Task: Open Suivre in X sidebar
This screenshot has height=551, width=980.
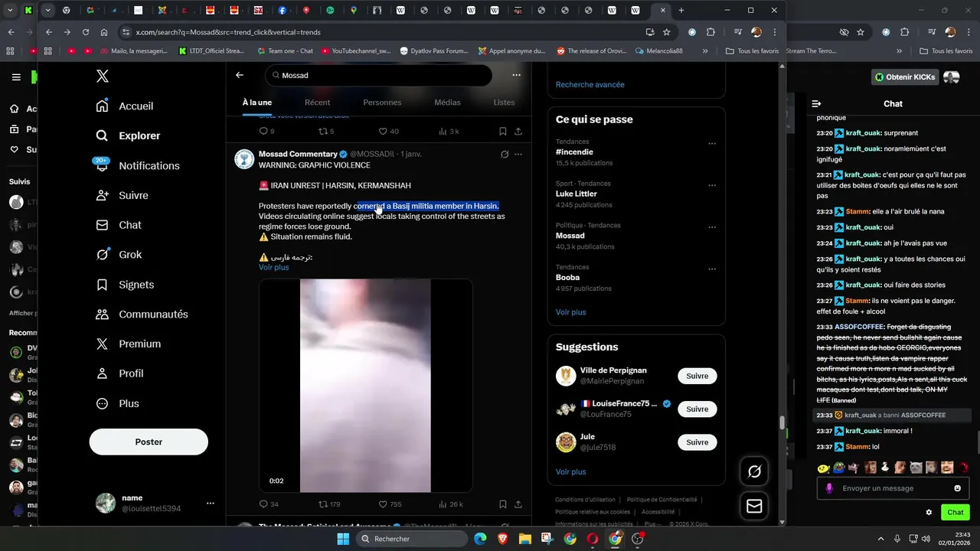Action: coord(124,195)
